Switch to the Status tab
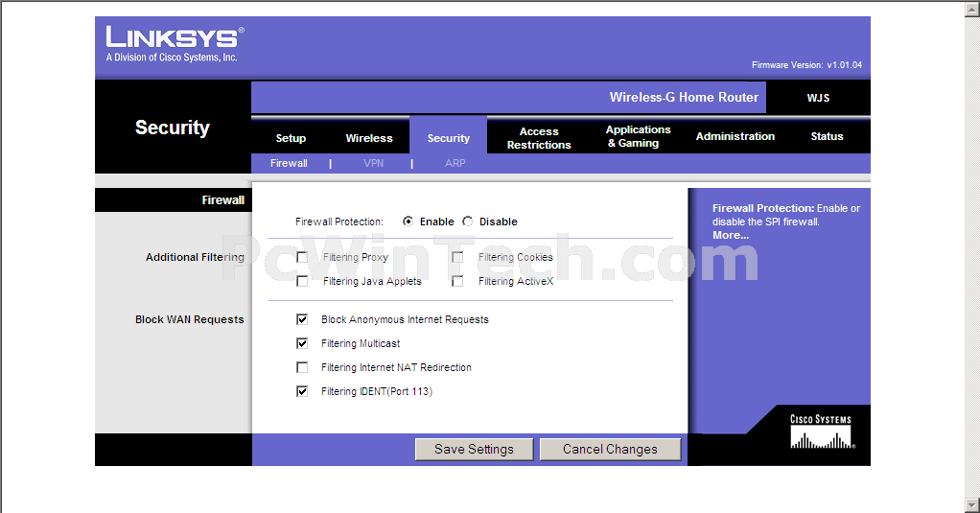980x513 pixels. pos(827,136)
